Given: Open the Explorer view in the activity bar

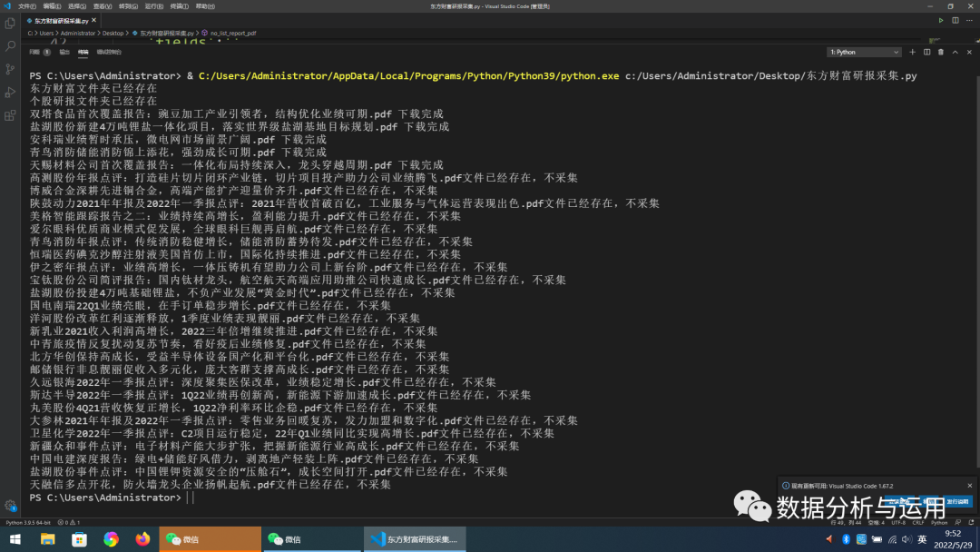Looking at the screenshot, I should pos(10,24).
